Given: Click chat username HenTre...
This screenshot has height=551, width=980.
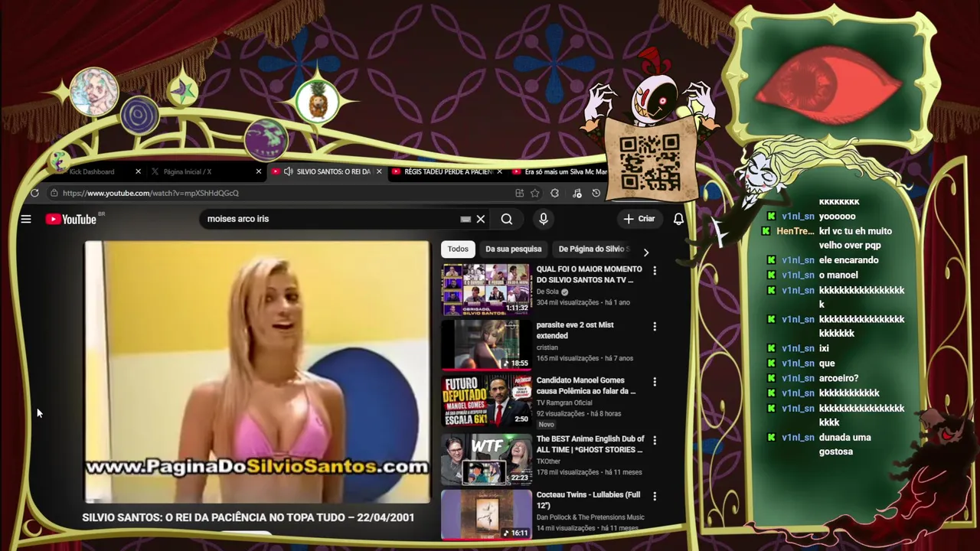Looking at the screenshot, I should click(x=795, y=231).
